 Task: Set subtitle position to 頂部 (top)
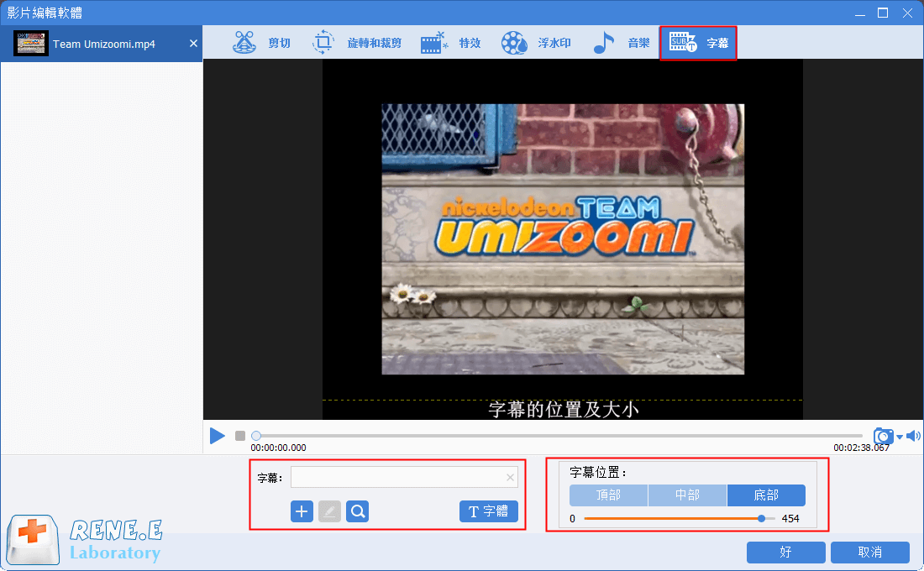click(x=608, y=495)
